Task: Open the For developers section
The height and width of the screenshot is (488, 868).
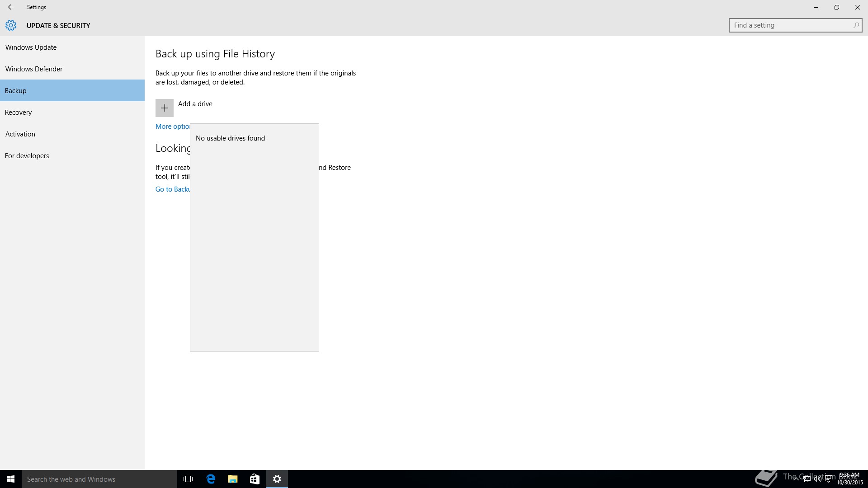Action: (72, 155)
